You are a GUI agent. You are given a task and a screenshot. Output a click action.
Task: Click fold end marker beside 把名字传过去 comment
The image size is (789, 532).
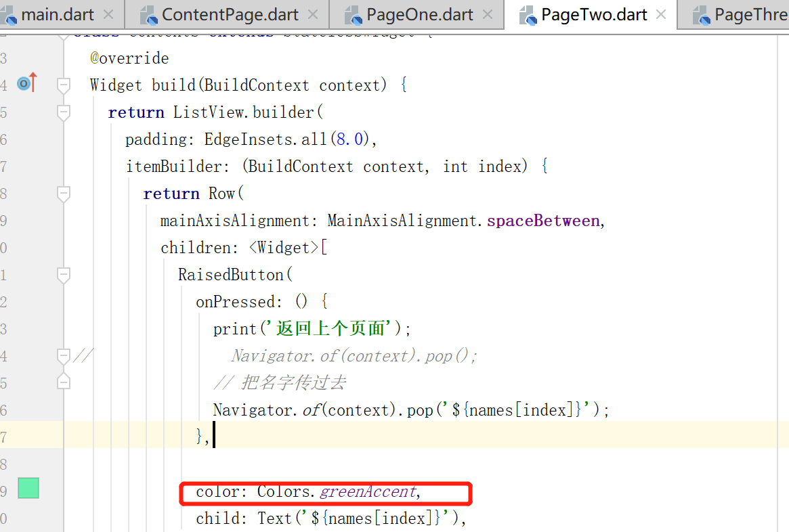64,381
